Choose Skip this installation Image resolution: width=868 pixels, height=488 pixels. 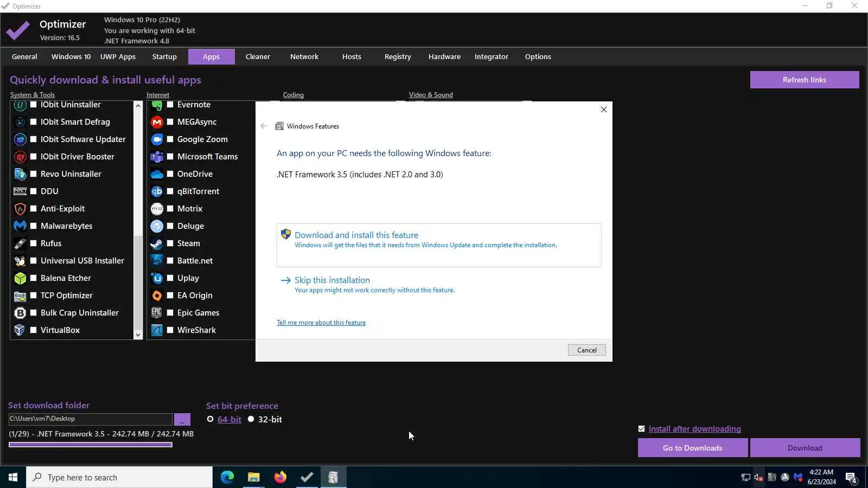332,280
